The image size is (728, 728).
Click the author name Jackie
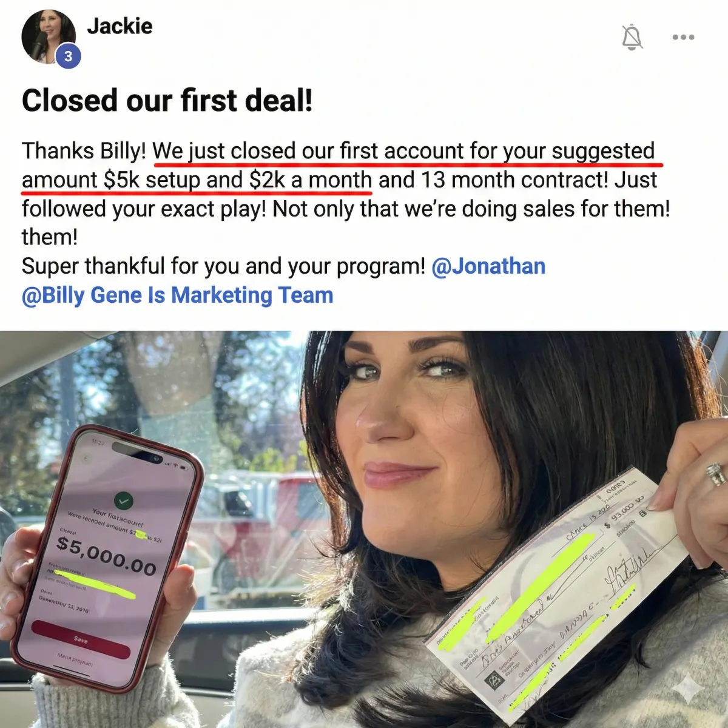120,26
